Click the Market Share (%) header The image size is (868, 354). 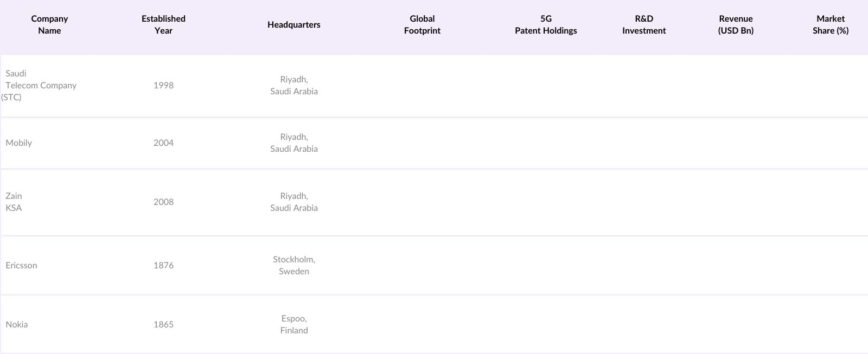click(830, 25)
